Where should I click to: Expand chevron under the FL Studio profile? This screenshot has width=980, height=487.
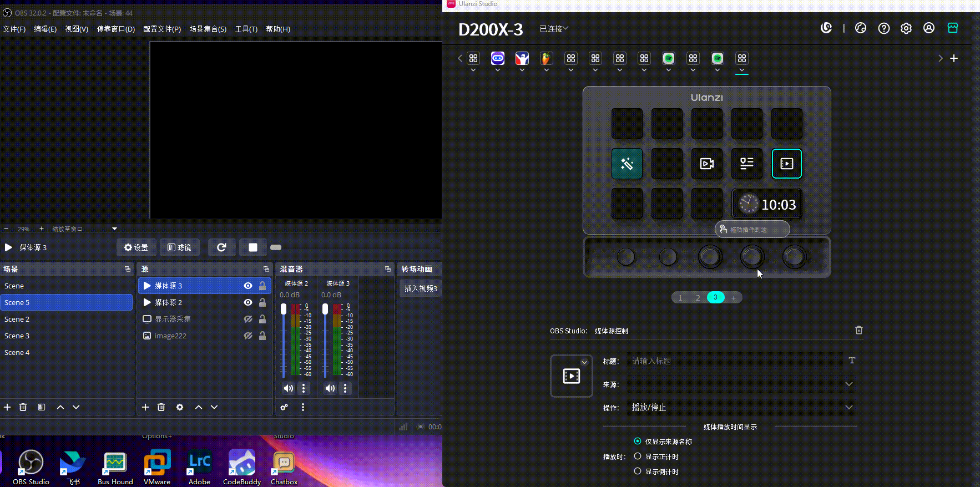point(546,70)
